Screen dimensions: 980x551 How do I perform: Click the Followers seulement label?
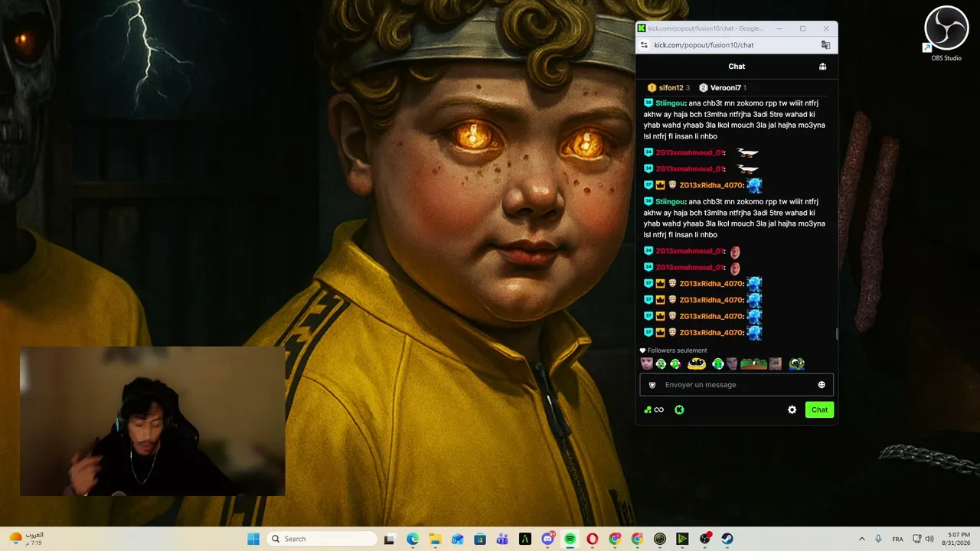tap(677, 350)
